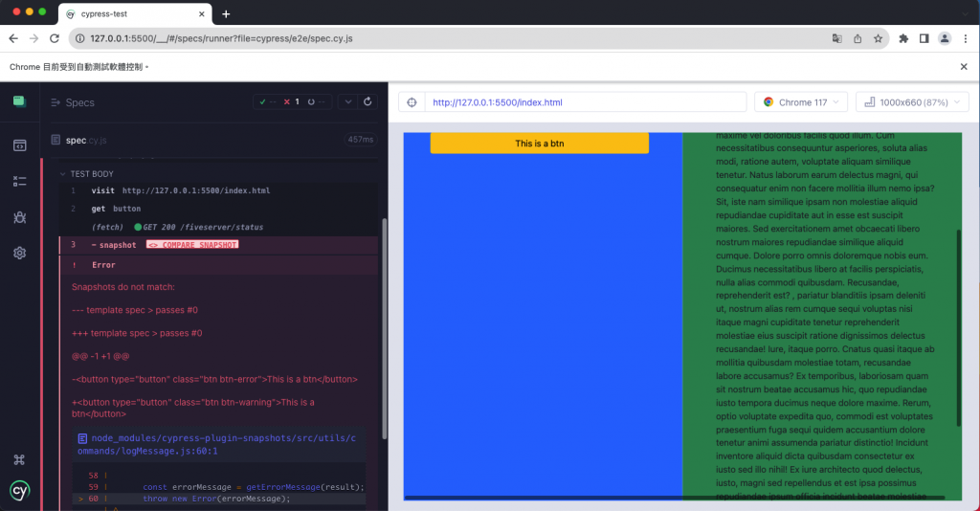Click the browser back arrow
The image size is (980, 511).
(13, 38)
